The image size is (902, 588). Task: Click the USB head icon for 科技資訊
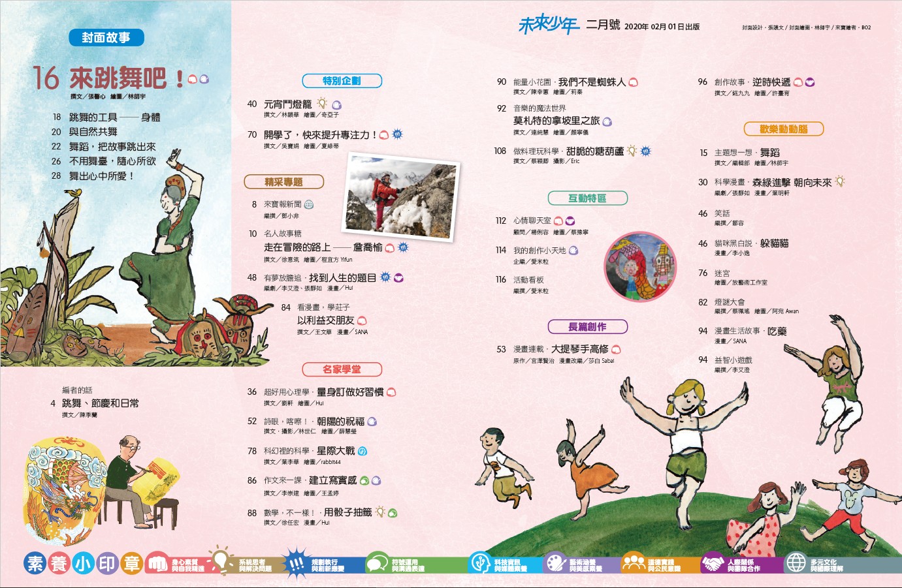coord(480,563)
